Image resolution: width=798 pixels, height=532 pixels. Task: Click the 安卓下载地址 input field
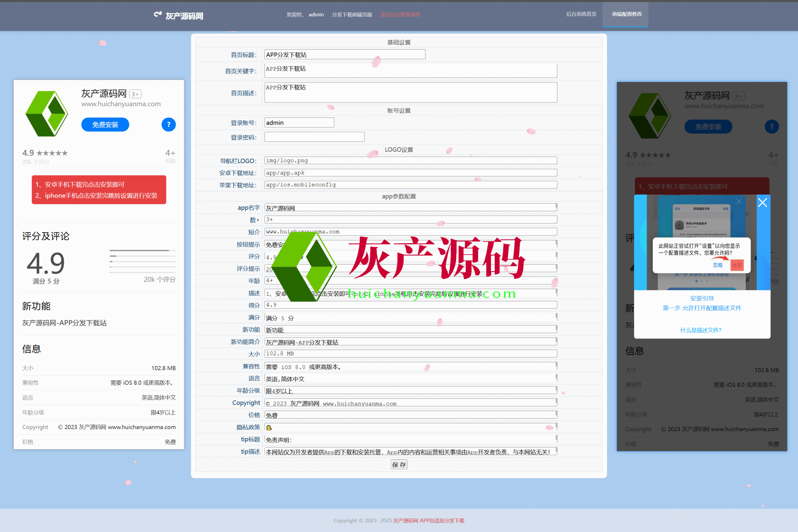pyautogui.click(x=411, y=173)
